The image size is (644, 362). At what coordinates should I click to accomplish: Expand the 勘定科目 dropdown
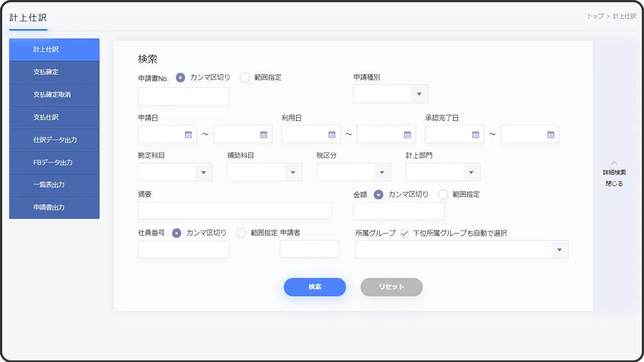(x=204, y=172)
